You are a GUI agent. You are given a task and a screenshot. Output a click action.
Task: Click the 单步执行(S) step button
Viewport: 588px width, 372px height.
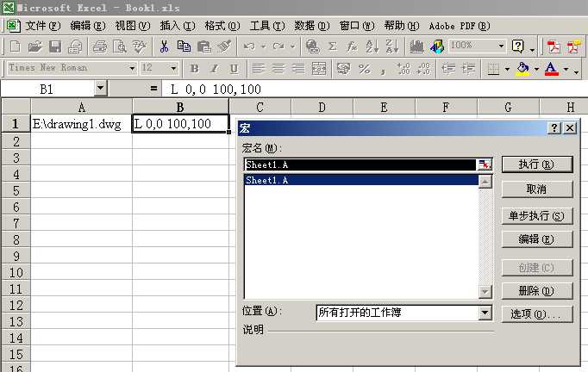[537, 216]
